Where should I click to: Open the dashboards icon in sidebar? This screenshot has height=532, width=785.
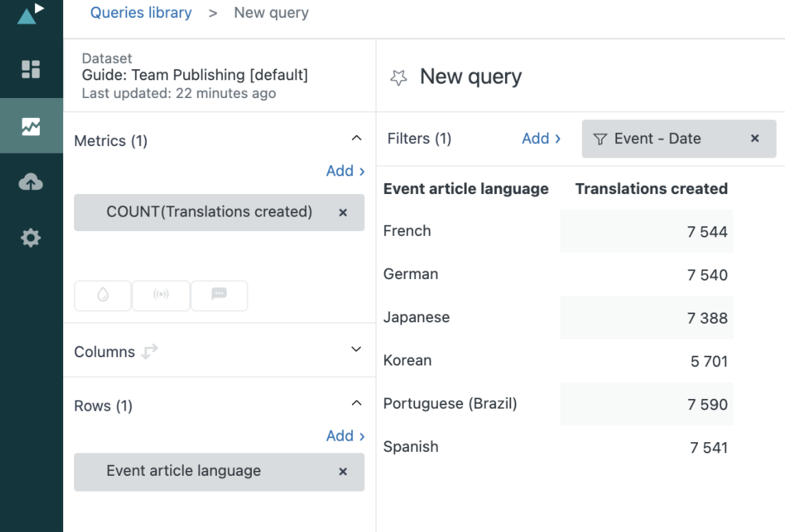click(31, 69)
